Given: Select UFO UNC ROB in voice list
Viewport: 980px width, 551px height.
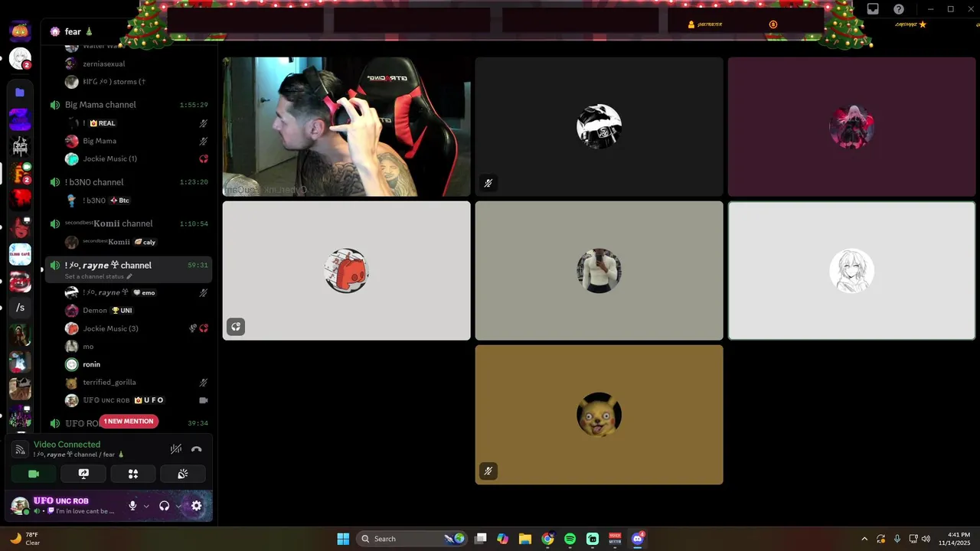Looking at the screenshot, I should 138,400.
